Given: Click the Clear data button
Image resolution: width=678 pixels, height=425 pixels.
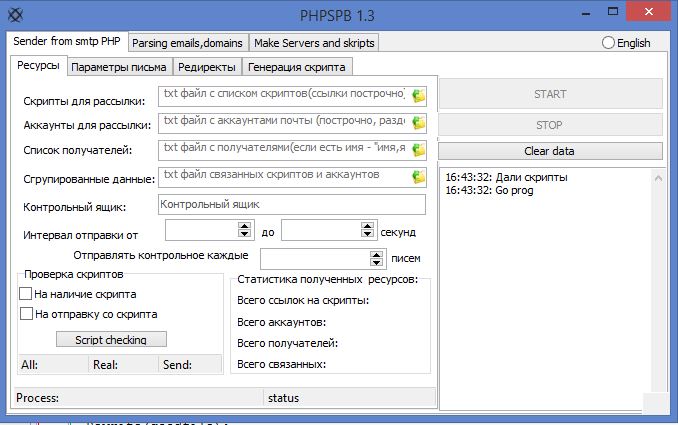Looking at the screenshot, I should (550, 151).
